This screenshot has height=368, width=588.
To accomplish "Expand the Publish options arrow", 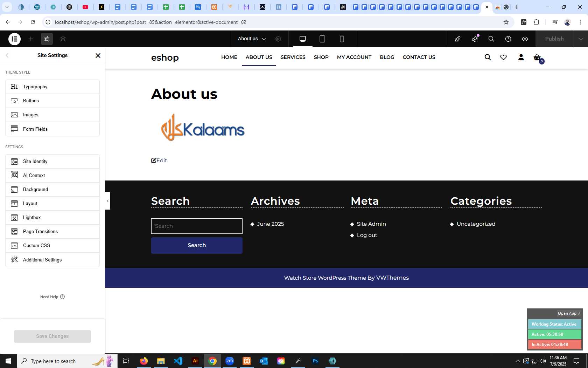I will 581,39.
